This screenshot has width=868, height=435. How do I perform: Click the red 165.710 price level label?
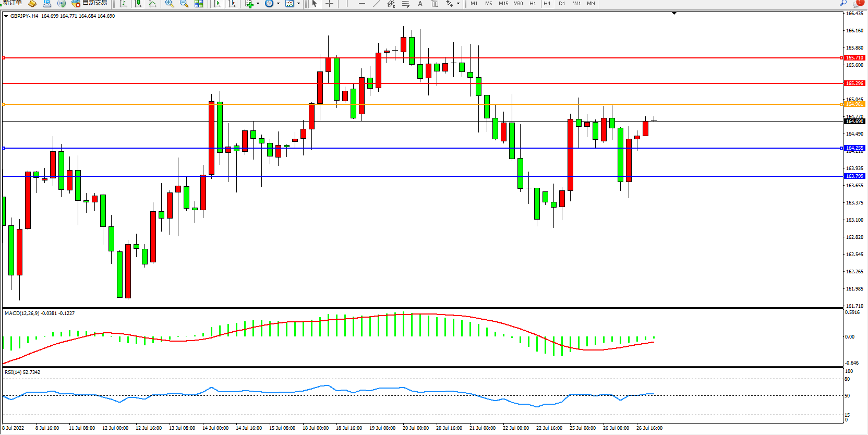[x=854, y=58]
